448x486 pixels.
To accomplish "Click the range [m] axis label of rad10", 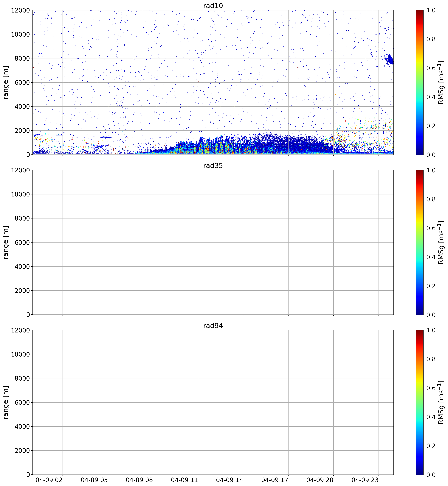I will pyautogui.click(x=6, y=82).
